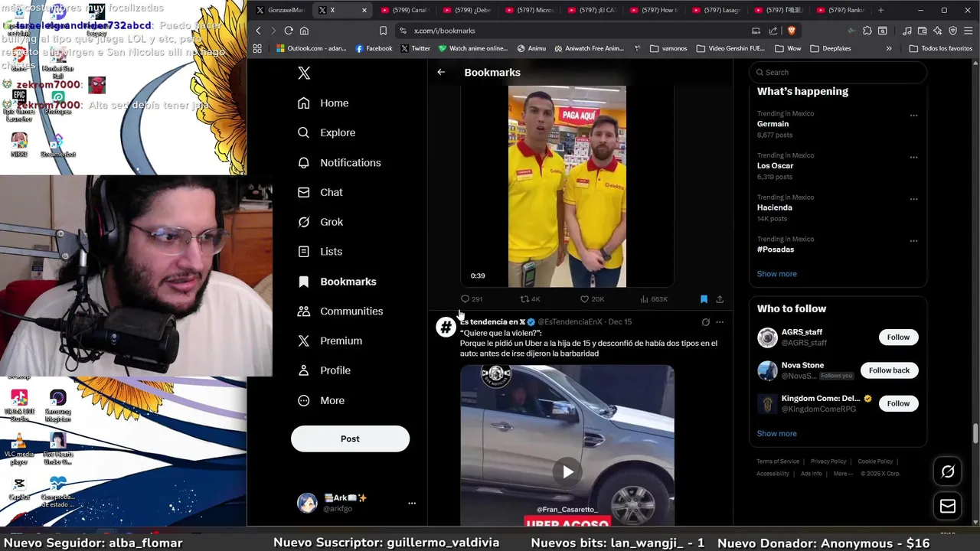
Task: Play the Uber car video
Action: click(567, 472)
